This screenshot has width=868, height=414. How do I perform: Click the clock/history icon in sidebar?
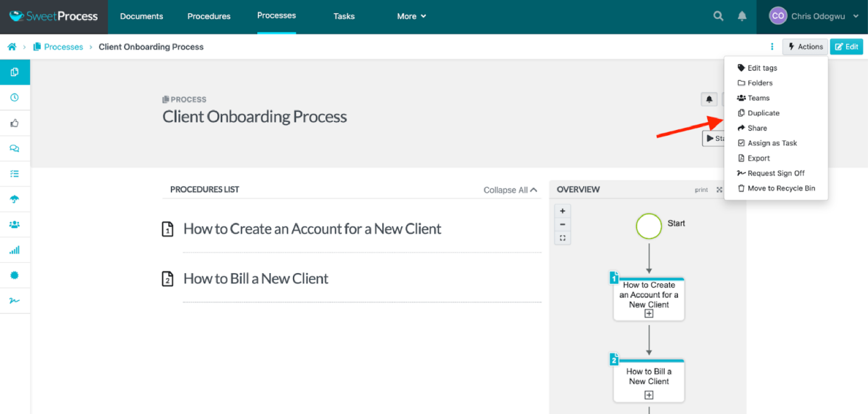15,98
